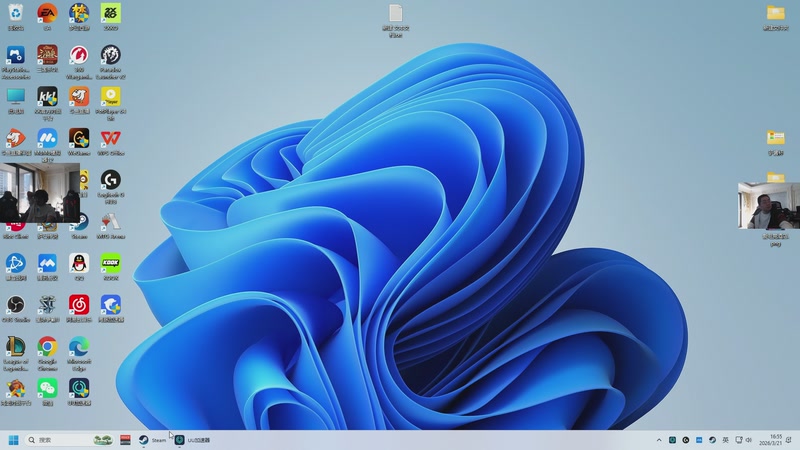Open the KK platform desktop shortcut
The width and height of the screenshot is (800, 450).
coord(47,104)
